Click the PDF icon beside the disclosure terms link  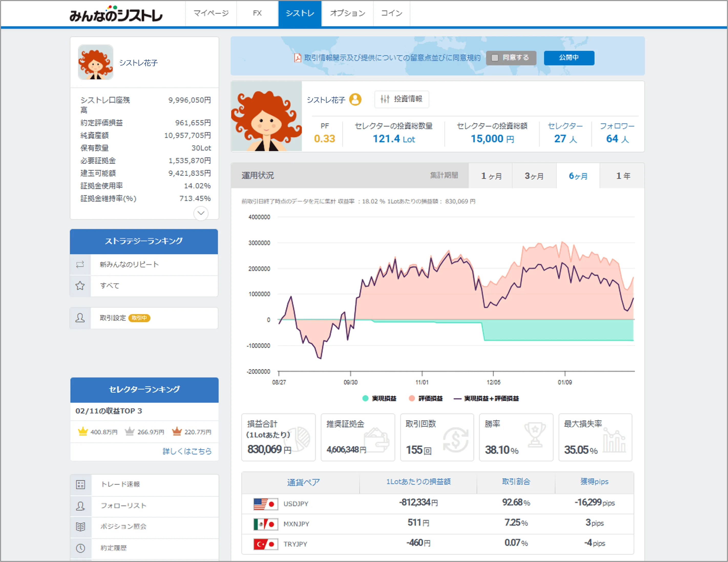coord(297,58)
